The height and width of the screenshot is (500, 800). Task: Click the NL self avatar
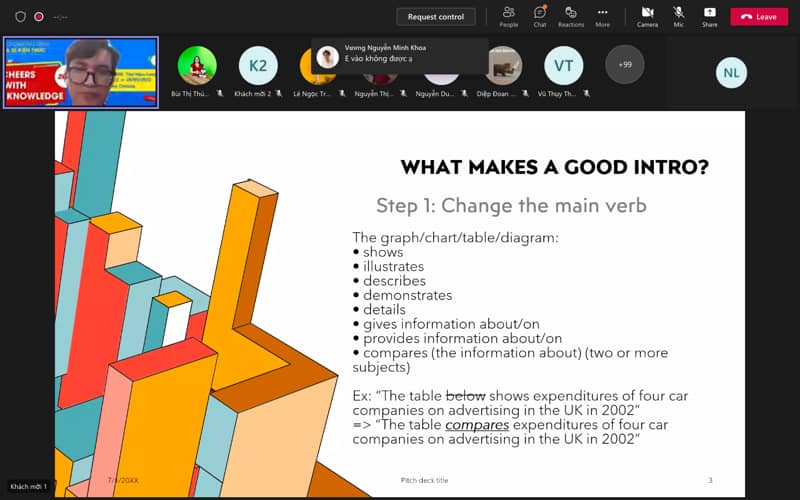pos(731,72)
